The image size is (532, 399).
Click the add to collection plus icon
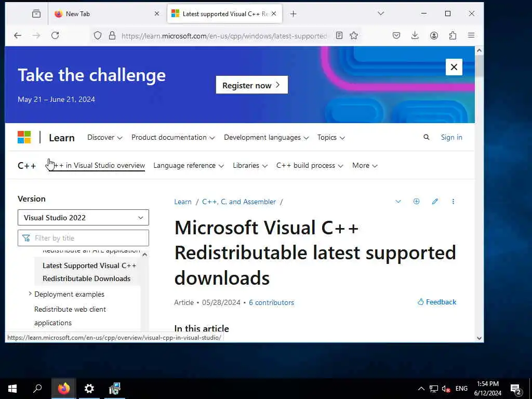416,202
